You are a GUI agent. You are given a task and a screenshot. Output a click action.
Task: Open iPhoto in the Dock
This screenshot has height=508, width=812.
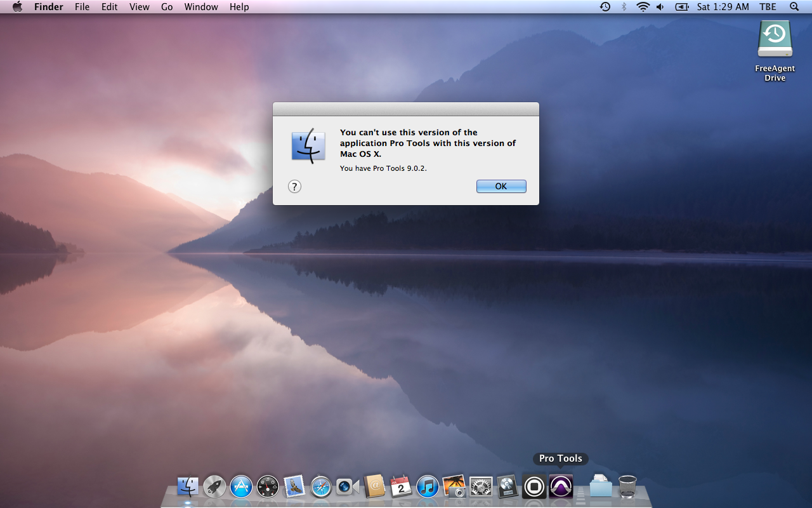(454, 487)
